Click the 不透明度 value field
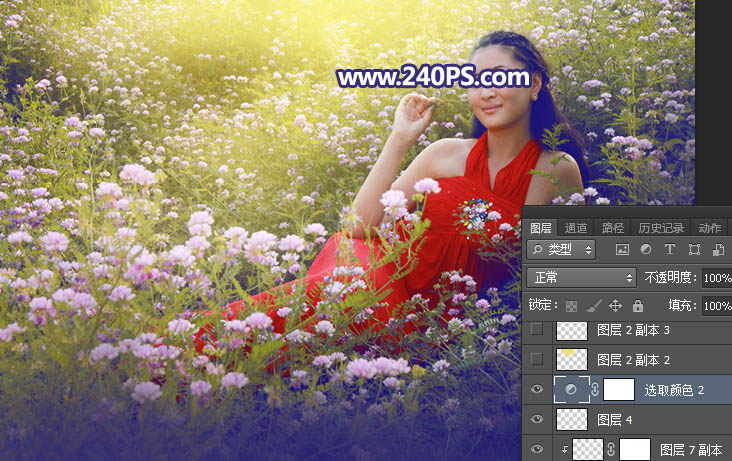This screenshot has width=732, height=461. click(716, 277)
